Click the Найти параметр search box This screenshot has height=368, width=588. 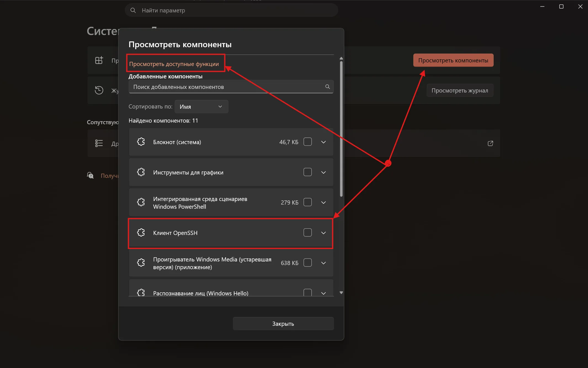click(232, 10)
